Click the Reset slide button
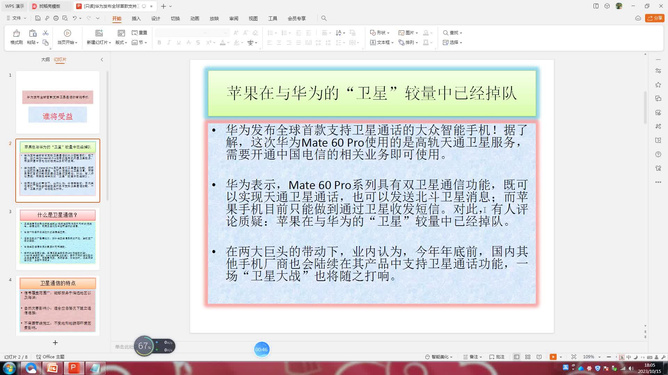Viewport: 668px width, 375px height. coord(139,33)
